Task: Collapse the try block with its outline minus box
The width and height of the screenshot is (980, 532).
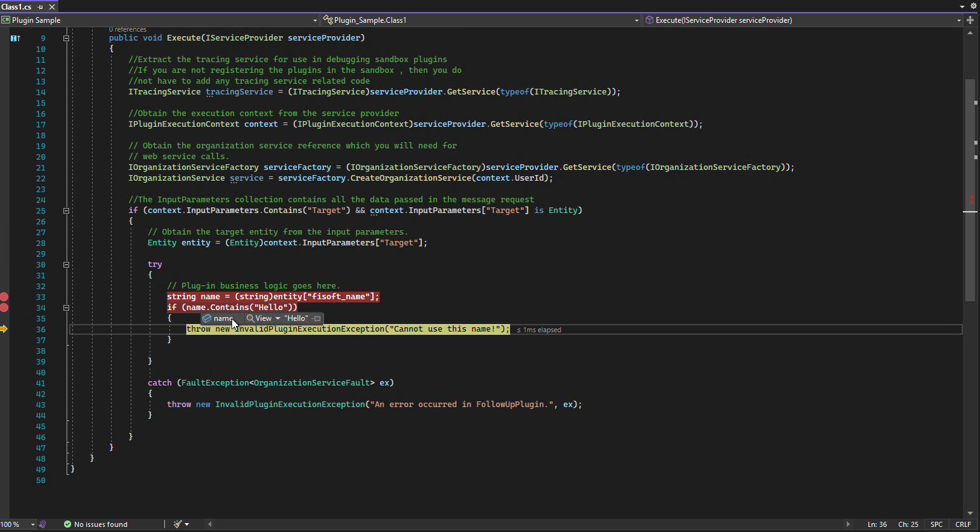Action: point(66,264)
